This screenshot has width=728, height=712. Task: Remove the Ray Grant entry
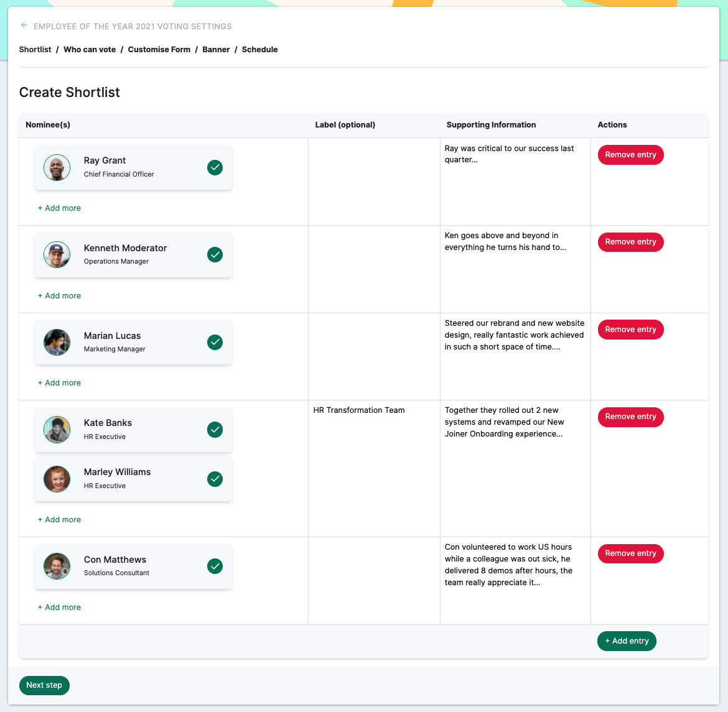(630, 155)
